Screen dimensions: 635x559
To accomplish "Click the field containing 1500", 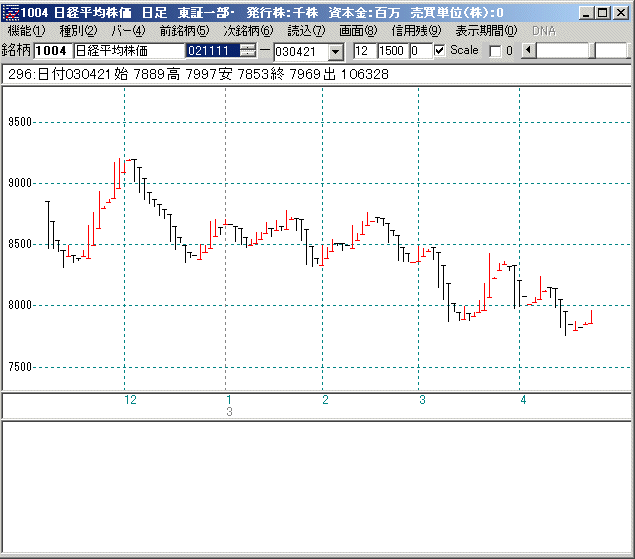I will click(x=393, y=51).
